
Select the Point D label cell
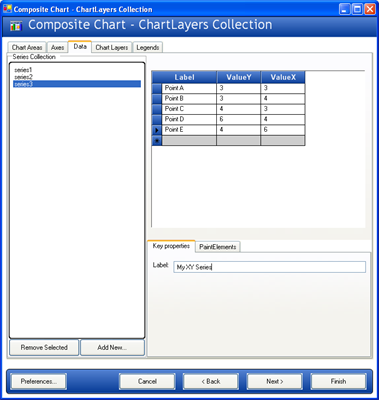tap(189, 119)
